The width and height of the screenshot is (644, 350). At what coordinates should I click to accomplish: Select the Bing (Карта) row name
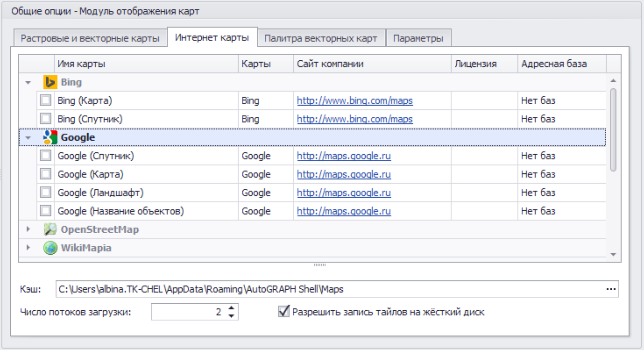85,100
